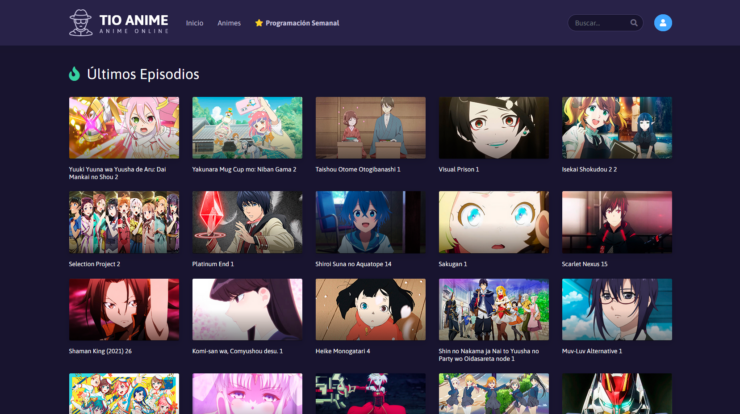Open the pink-haired girl thumbnail in bottom row

pyautogui.click(x=247, y=394)
